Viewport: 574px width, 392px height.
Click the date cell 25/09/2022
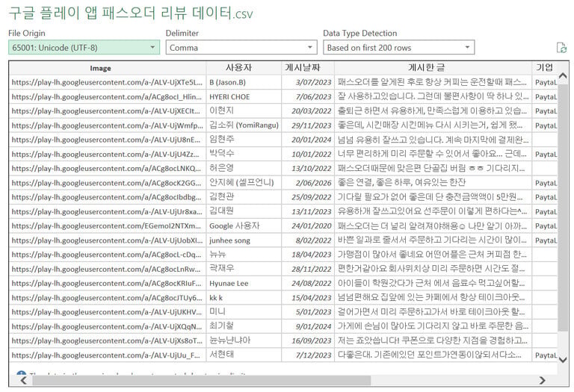(x=308, y=197)
